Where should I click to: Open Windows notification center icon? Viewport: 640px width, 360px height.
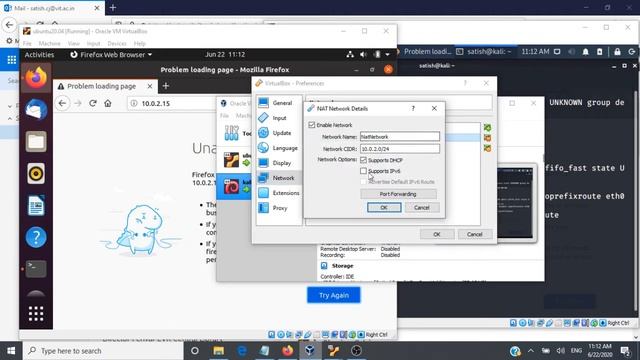point(625,351)
